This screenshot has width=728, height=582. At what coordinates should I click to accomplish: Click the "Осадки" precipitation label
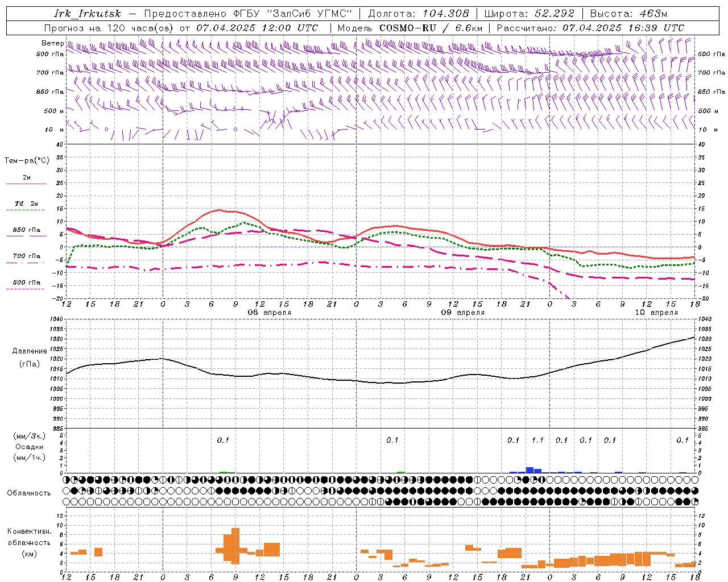[30, 447]
